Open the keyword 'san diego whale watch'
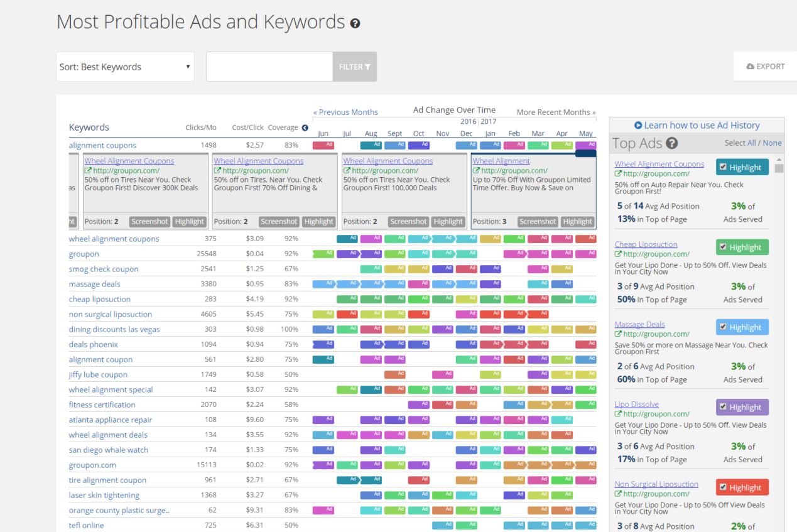This screenshot has width=797, height=532. [x=107, y=450]
